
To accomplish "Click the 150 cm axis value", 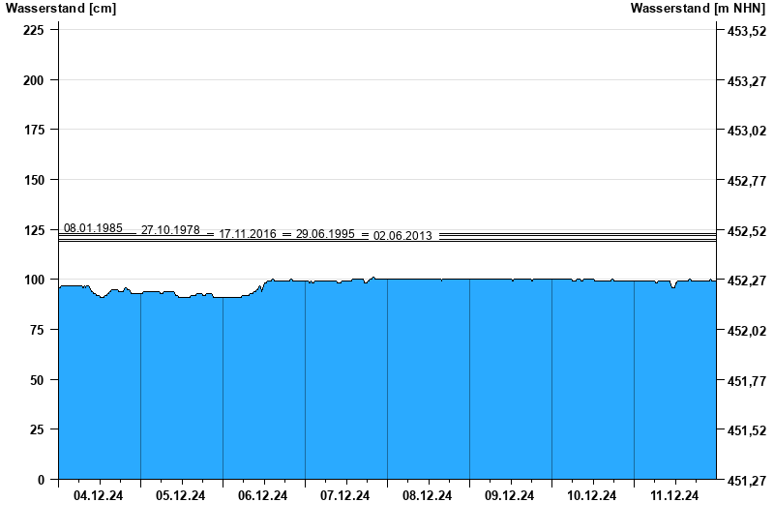I will [34, 181].
